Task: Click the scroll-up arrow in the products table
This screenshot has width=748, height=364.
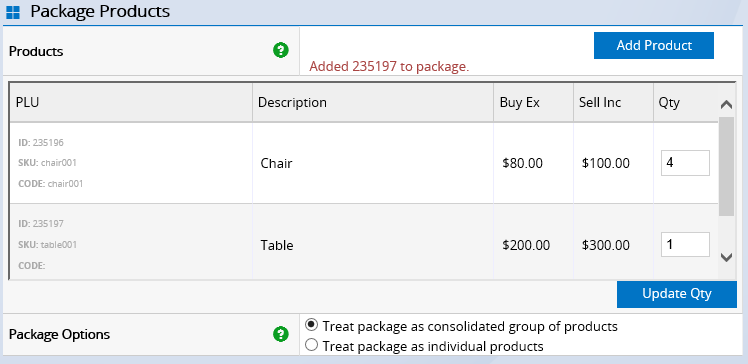Action: (726, 104)
